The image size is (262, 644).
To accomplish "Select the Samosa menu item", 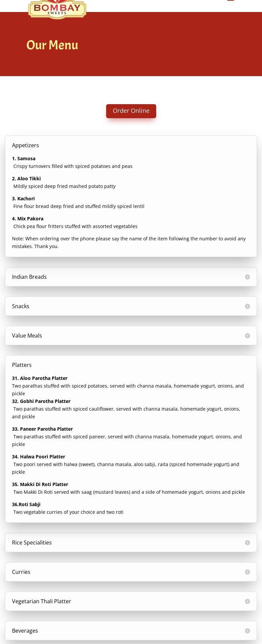I will (x=24, y=159).
